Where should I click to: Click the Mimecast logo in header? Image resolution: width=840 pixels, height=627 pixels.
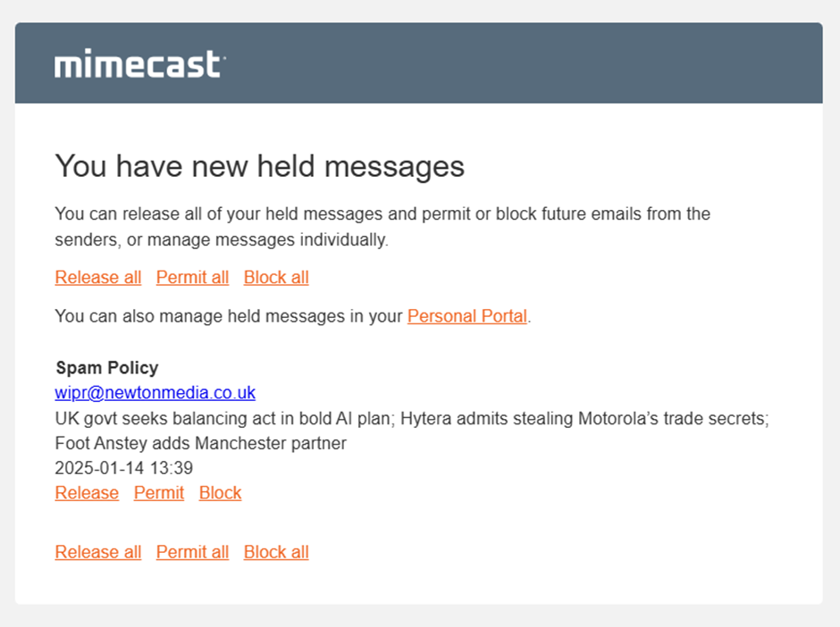point(139,64)
